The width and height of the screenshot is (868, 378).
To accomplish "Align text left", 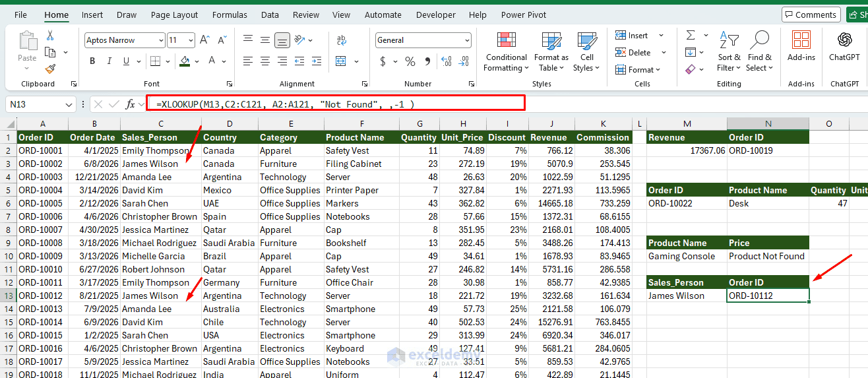I will (248, 61).
